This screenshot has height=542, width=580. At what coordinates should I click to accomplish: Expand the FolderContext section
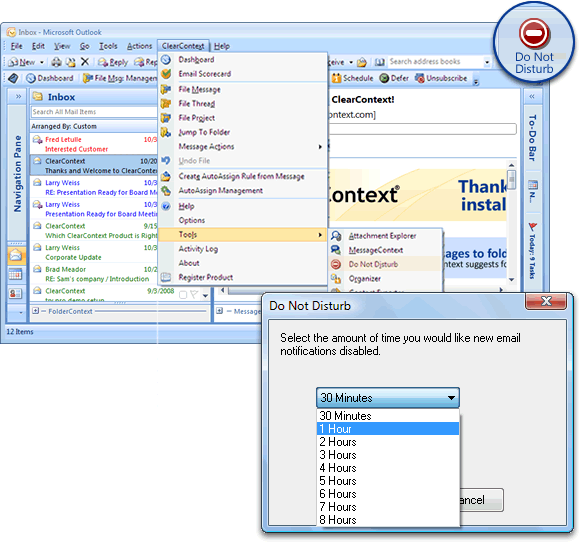point(36,311)
